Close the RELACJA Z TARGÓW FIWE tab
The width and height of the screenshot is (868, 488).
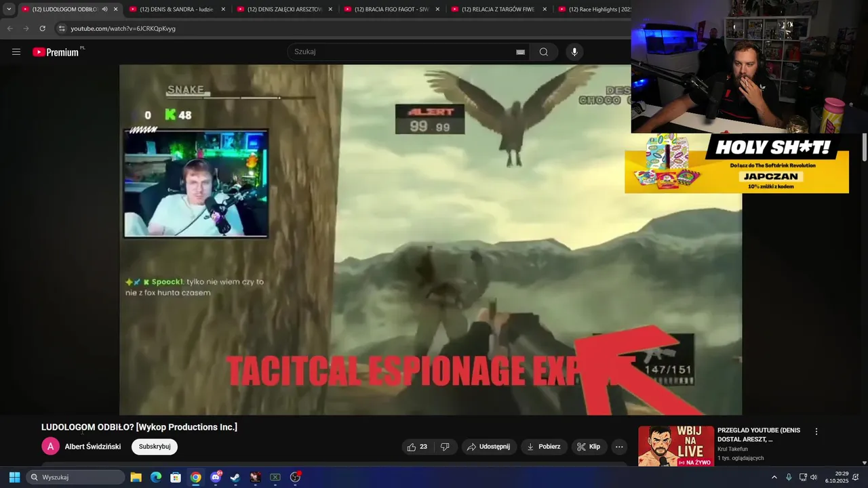[x=545, y=9]
